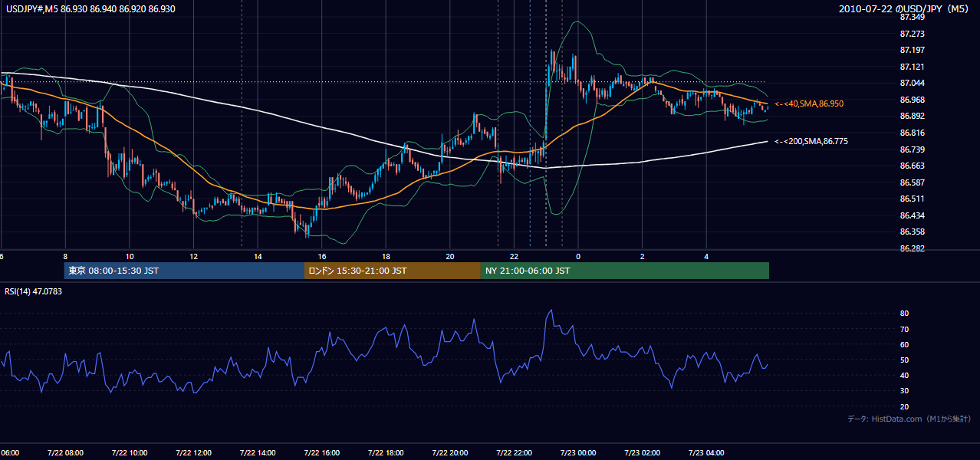Click price axis value 86.968
980x460 pixels.
913,100
